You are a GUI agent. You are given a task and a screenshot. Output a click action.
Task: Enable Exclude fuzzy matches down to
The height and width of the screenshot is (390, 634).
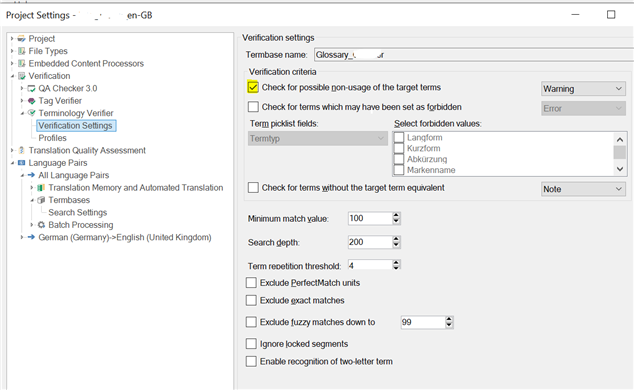251,322
